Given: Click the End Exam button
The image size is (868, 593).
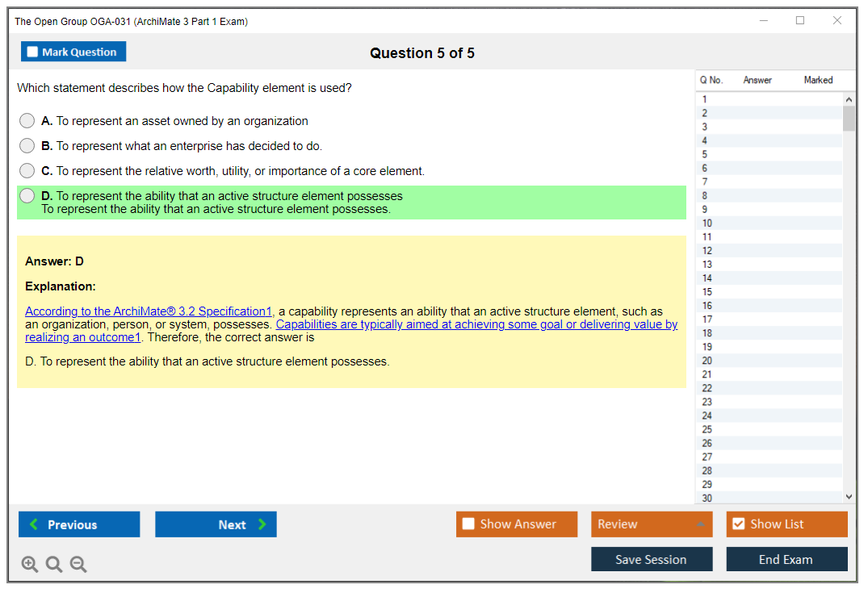Looking at the screenshot, I should [786, 559].
